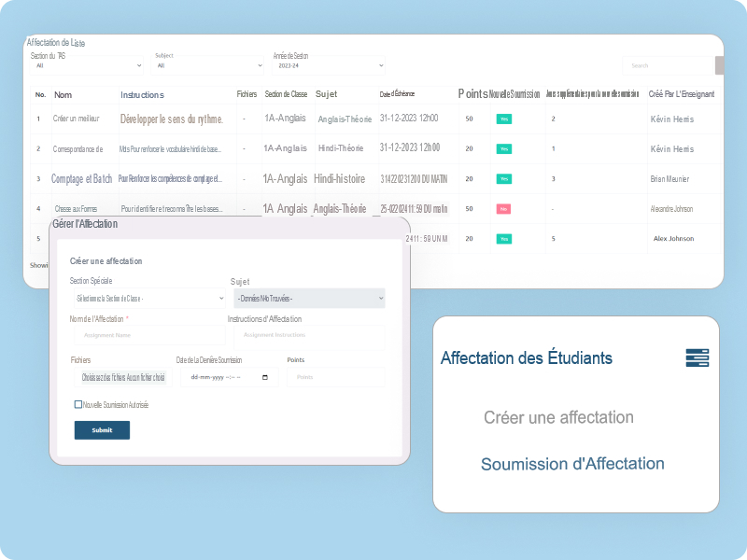The image size is (747, 560).
Task: Click the red No badge in row 4
Action: click(503, 209)
